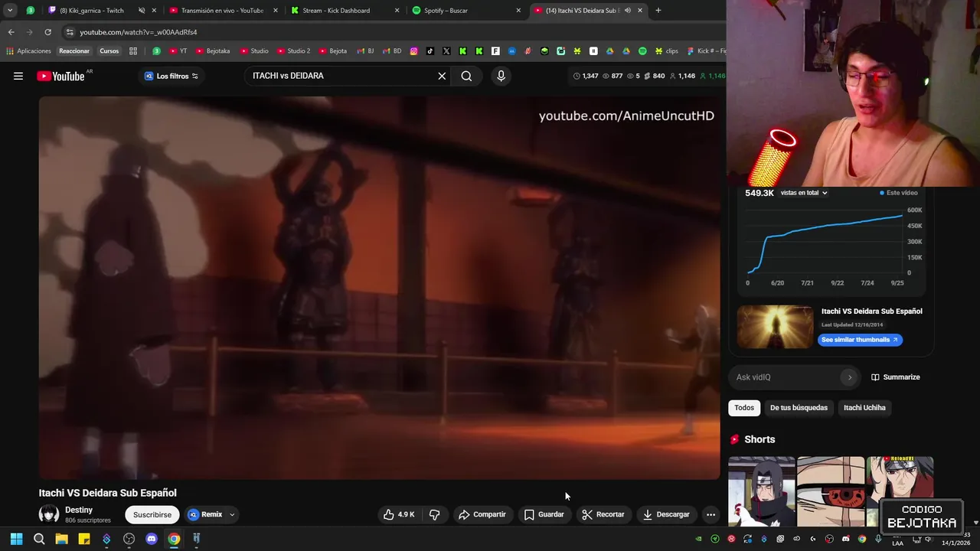Open Sticky Notes from the taskbar

[x=84, y=539]
